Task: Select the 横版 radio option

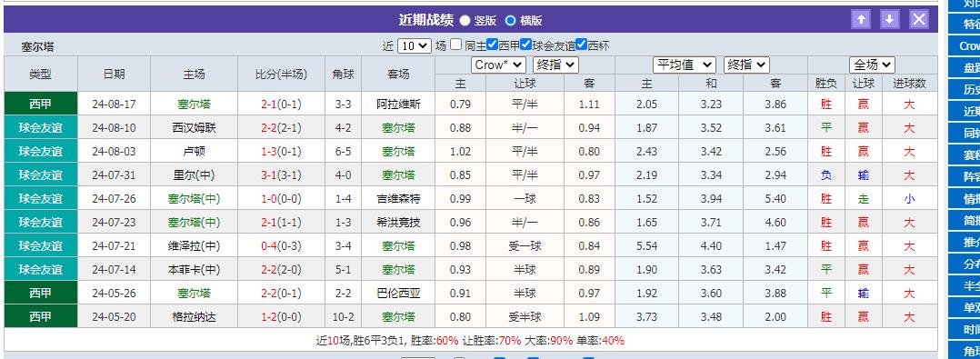Action: pyautogui.click(x=510, y=20)
